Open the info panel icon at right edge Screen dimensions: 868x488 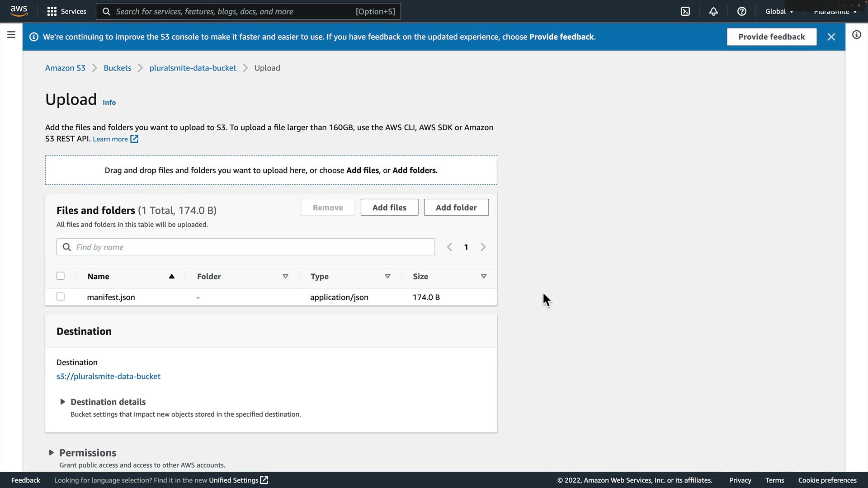tap(856, 35)
